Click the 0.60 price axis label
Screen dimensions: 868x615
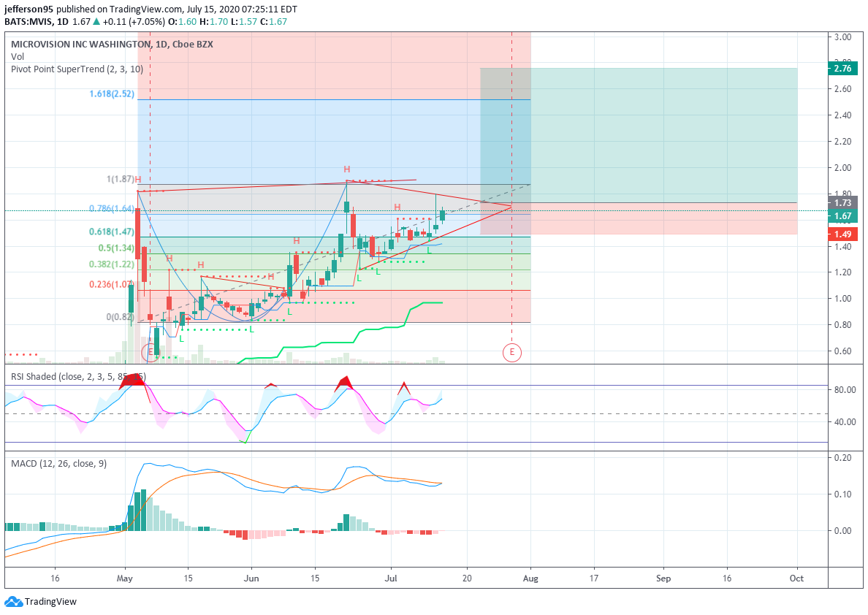coord(842,351)
